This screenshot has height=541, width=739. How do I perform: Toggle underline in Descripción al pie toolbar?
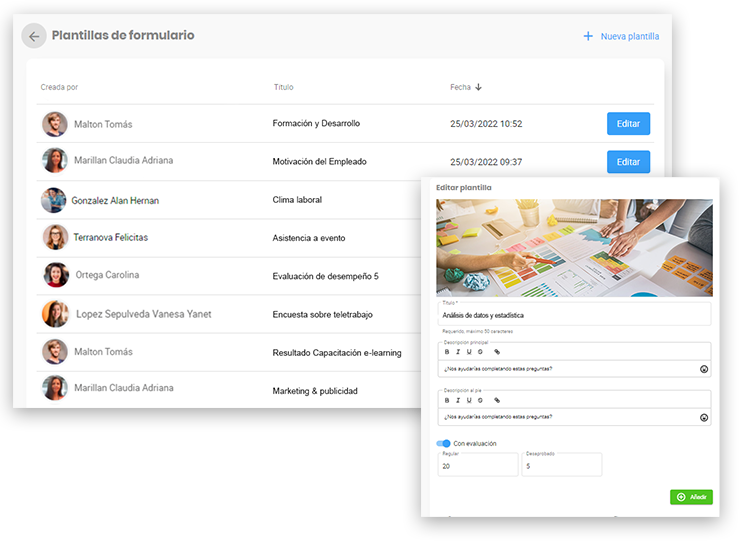(469, 400)
